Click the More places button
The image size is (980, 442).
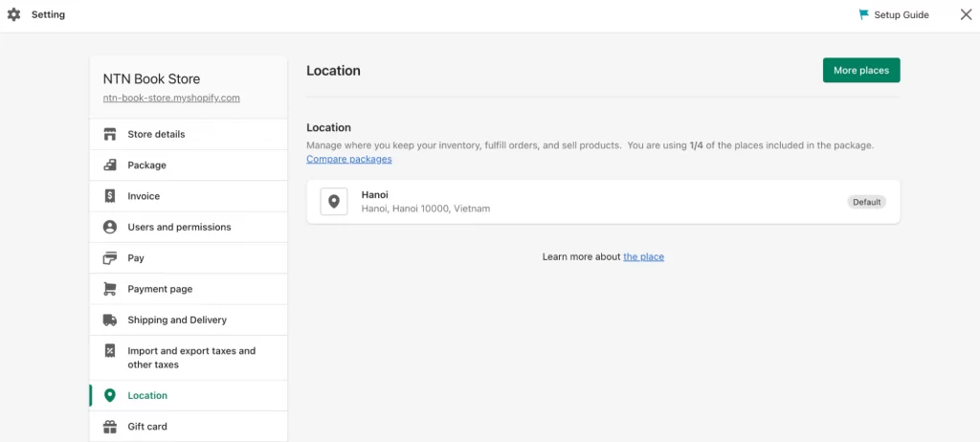861,71
